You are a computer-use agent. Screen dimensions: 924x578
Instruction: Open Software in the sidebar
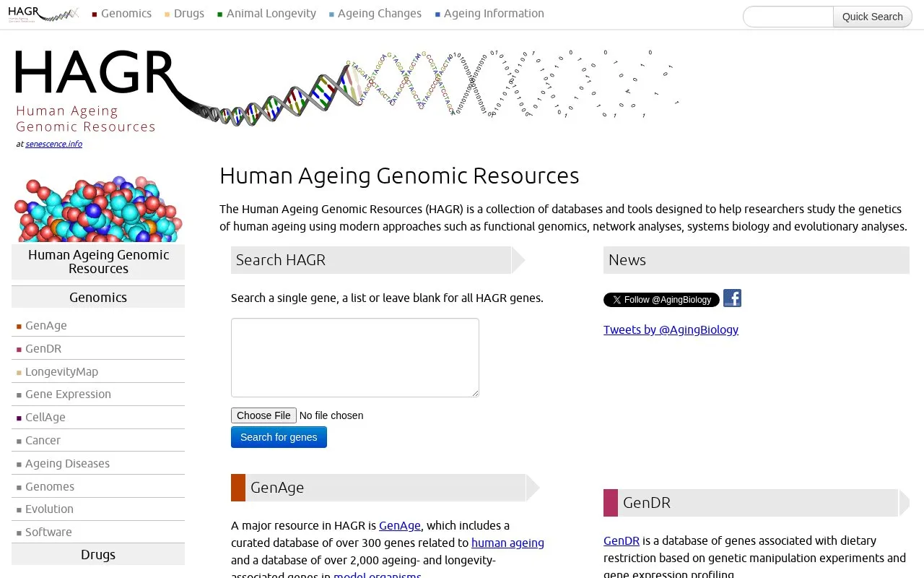tap(48, 532)
